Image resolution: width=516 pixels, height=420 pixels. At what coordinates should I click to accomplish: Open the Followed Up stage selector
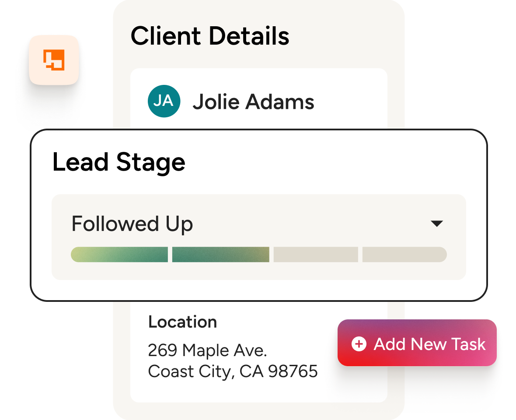tap(132, 224)
